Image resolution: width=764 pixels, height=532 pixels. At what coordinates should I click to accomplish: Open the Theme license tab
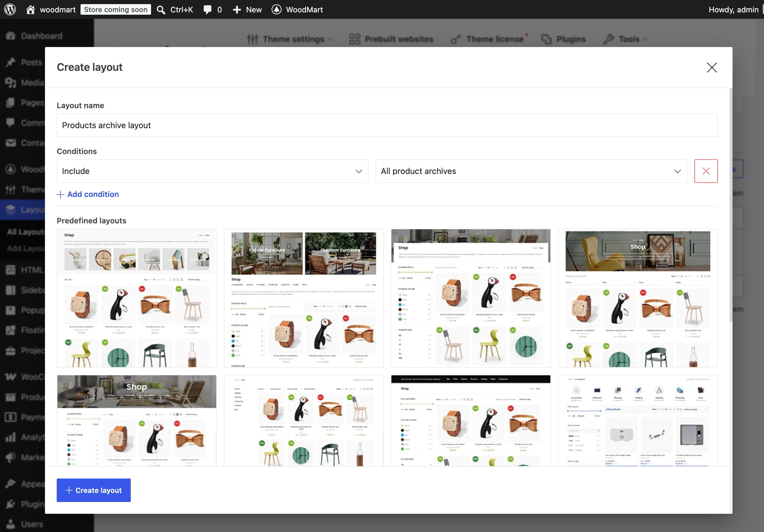489,39
